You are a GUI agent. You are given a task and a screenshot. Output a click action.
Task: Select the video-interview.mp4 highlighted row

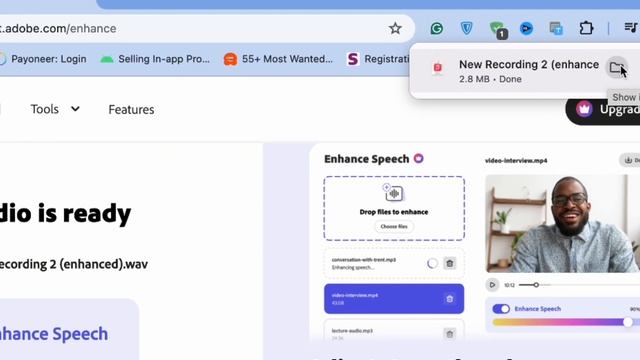[394, 299]
